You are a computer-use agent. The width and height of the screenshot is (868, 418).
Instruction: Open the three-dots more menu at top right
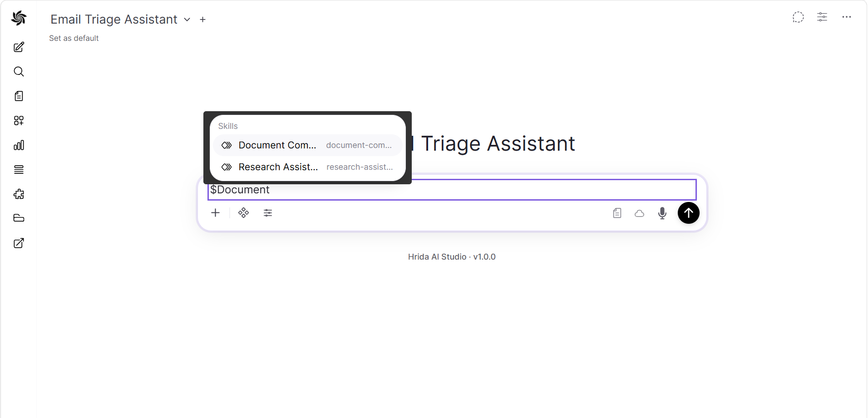point(847,17)
